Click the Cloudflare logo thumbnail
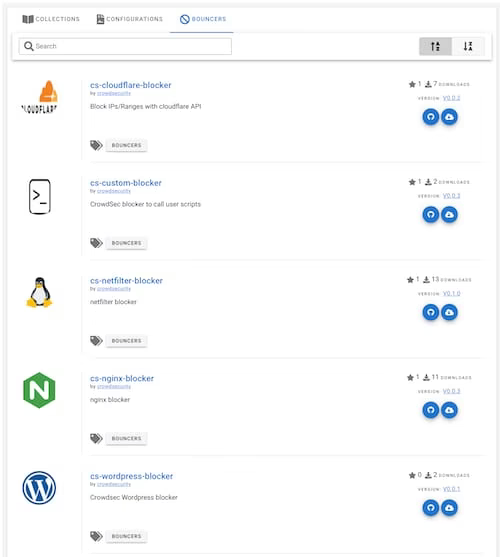The width and height of the screenshot is (500, 557). click(39, 97)
